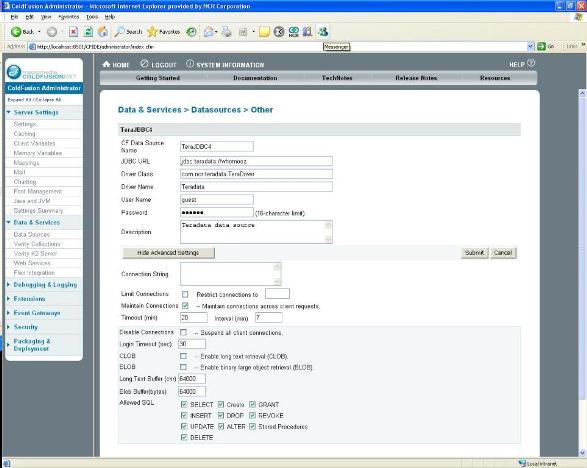This screenshot has width=587, height=468.
Task: Open the Favorites star toolbar icon
Action: click(x=152, y=32)
